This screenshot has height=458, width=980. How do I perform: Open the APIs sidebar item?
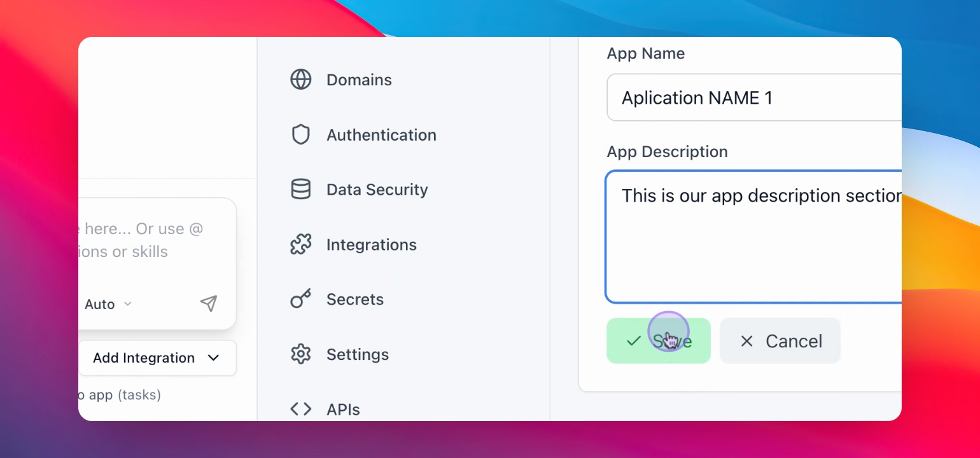[325, 409]
